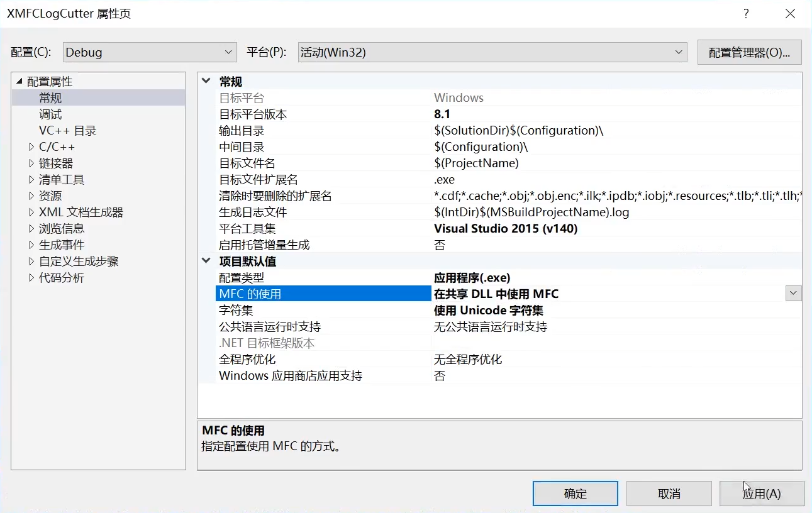Click the 配置管理器(O)... button
Screen dimensions: 812x513
(749, 53)
